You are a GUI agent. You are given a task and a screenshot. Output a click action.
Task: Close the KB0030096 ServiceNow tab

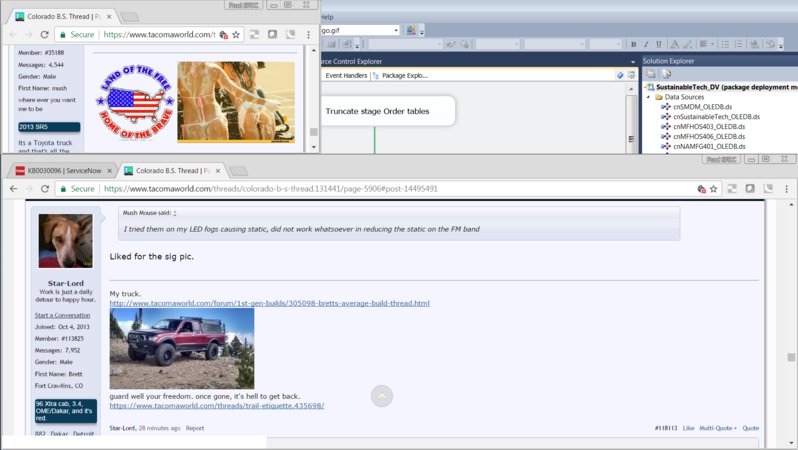(x=109, y=171)
